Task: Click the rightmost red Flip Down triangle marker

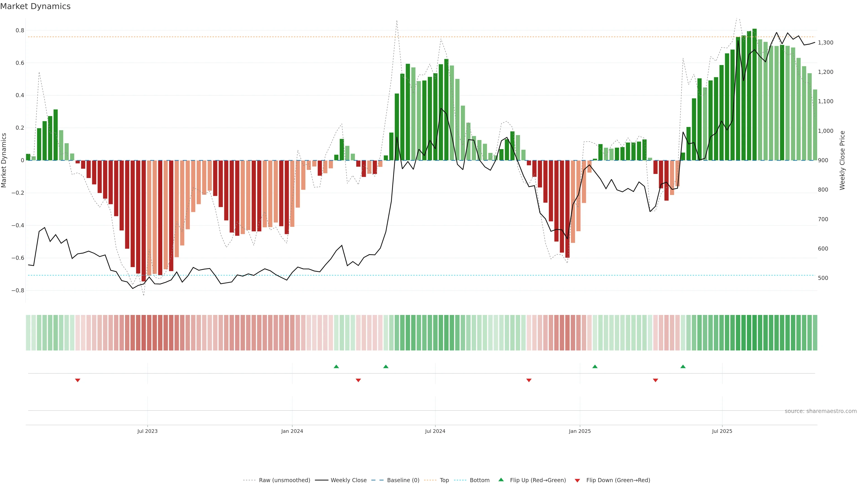Action: 655,380
